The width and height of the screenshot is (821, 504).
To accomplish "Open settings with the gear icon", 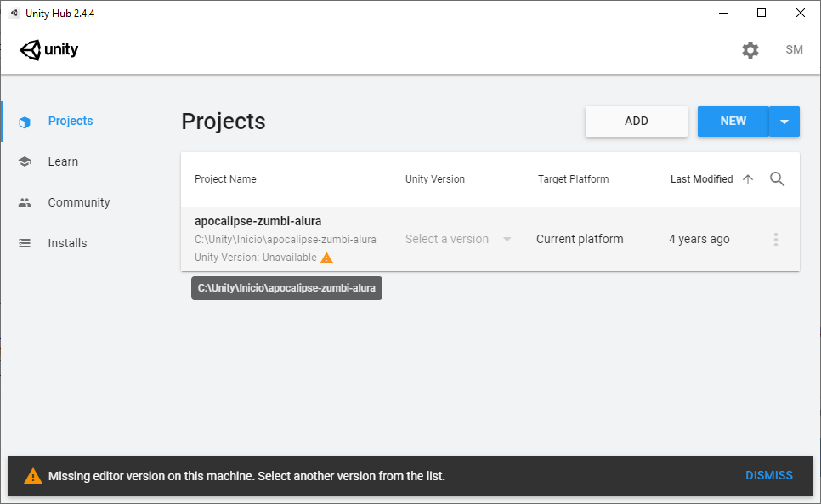I will [x=750, y=50].
